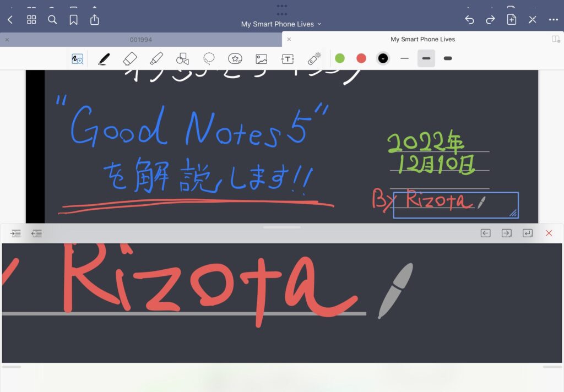Select the Pen tool
Viewport: 564px width, 392px height.
[x=104, y=58]
